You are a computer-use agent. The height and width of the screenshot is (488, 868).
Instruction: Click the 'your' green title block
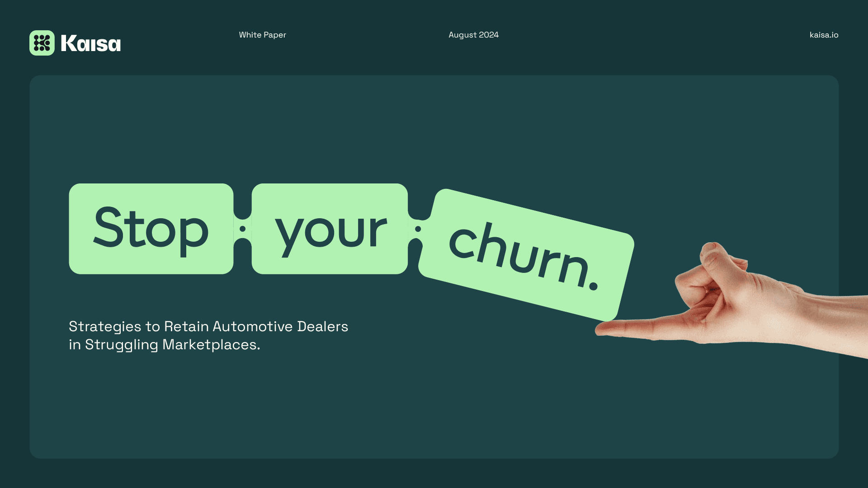click(x=330, y=229)
